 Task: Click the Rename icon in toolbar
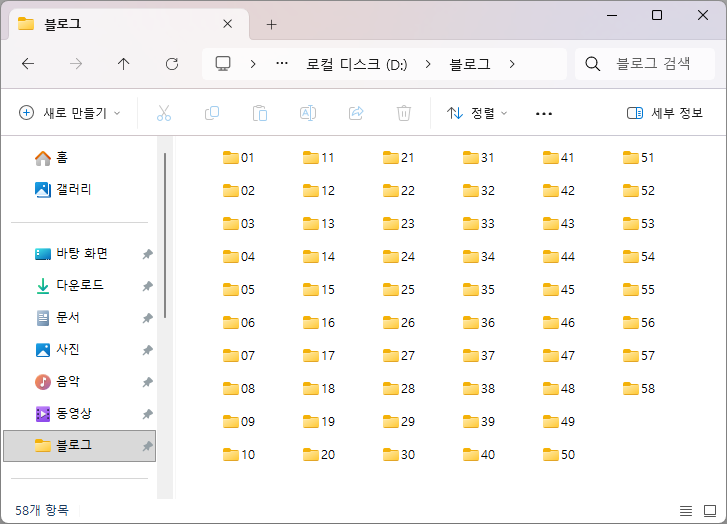308,113
